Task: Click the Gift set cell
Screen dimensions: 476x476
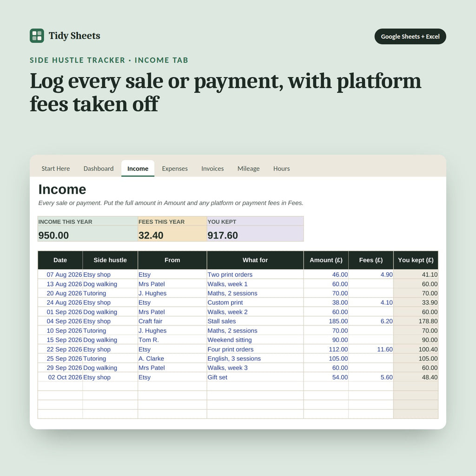Action: (255, 377)
